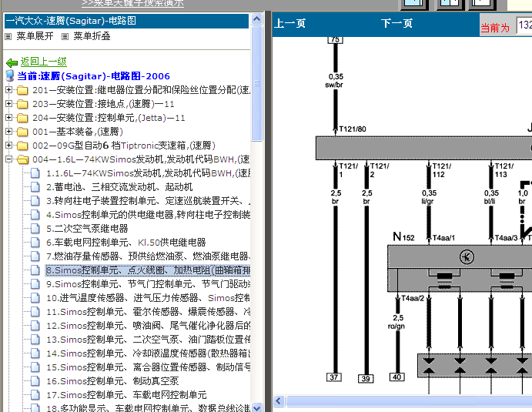Click document icon beside 16.Simos控制单元、制动真空泵
532x412 pixels.
pyautogui.click(x=35, y=381)
